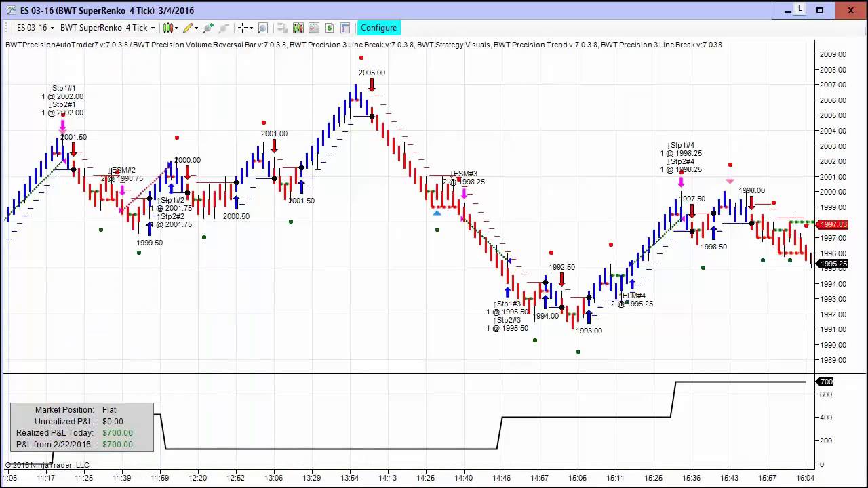Click the 1989.00 price axis label

pos(833,360)
